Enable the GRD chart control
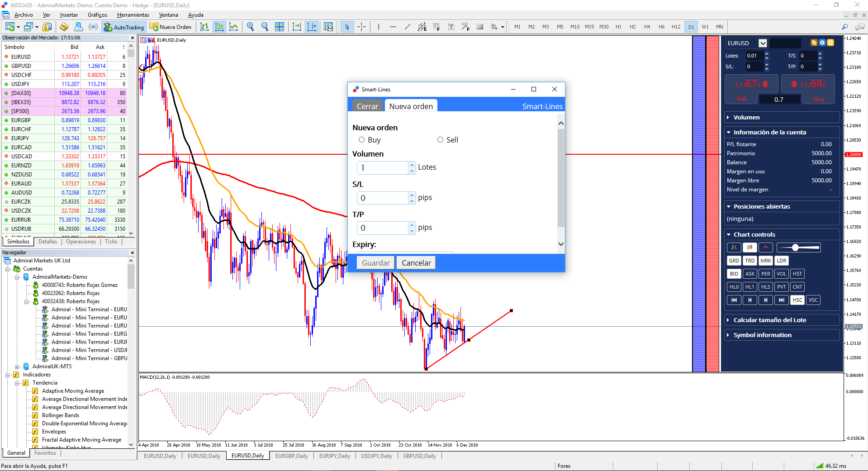Image resolution: width=868 pixels, height=471 pixels. pyautogui.click(x=734, y=261)
